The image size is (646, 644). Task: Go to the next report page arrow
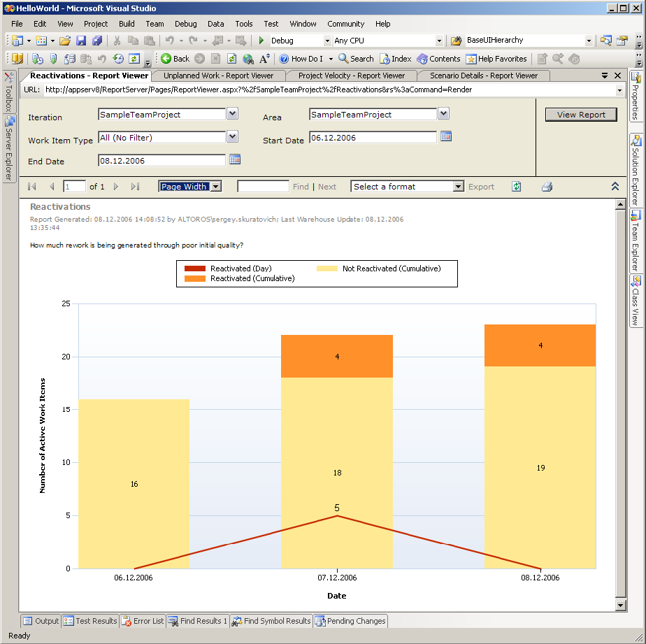(x=116, y=187)
